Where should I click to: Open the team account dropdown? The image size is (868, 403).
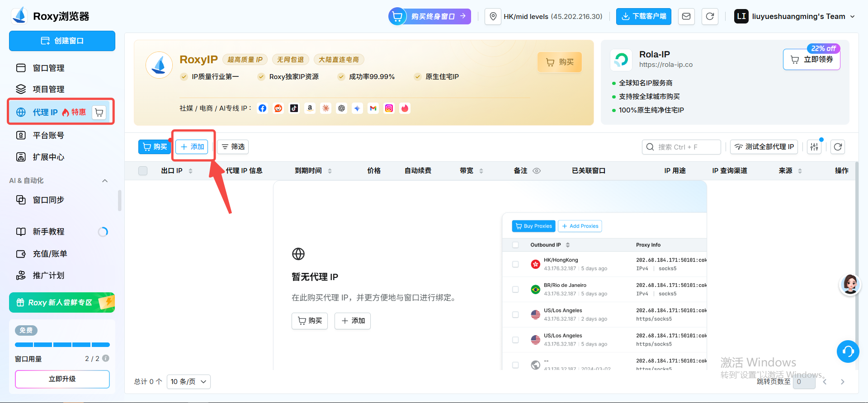(795, 17)
